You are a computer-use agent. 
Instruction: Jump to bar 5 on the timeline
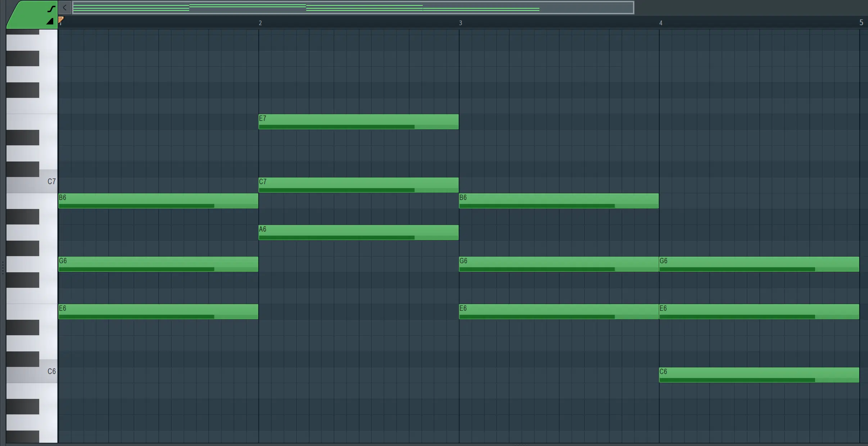(x=861, y=23)
